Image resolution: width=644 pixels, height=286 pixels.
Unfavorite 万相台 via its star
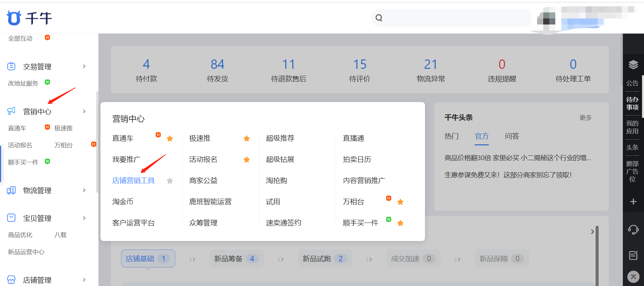click(x=400, y=202)
